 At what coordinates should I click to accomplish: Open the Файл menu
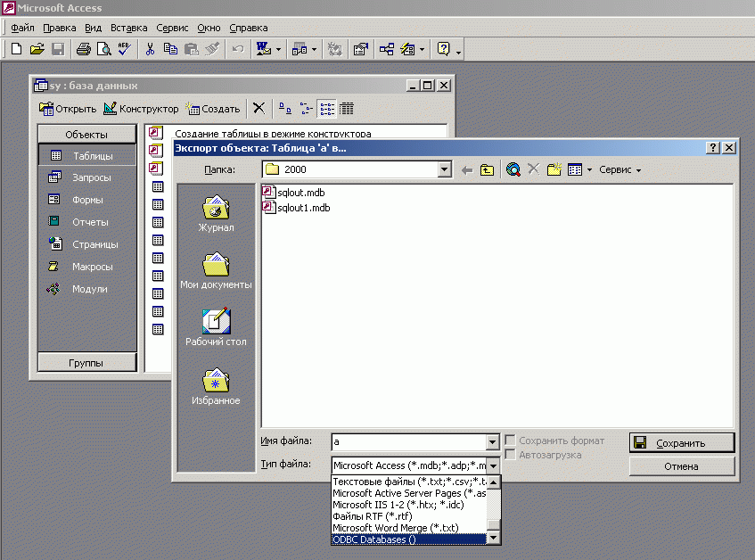pos(22,28)
